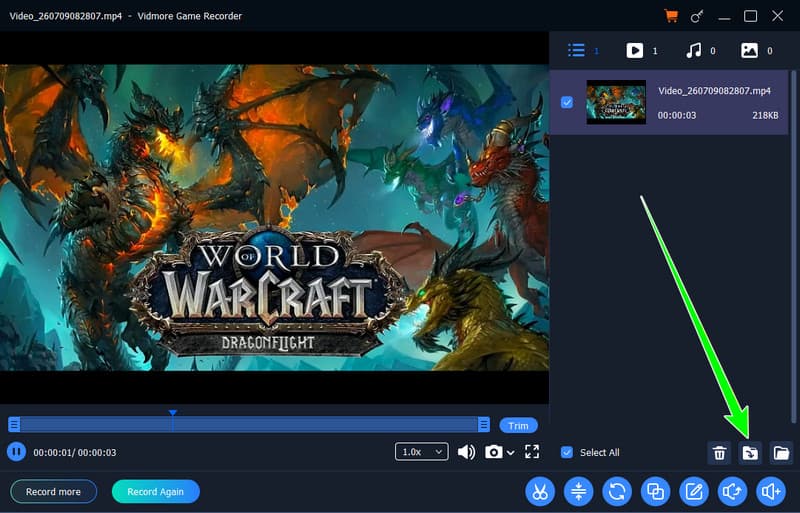Mute the speaker volume icon
This screenshot has height=513, width=800.
tap(466, 452)
